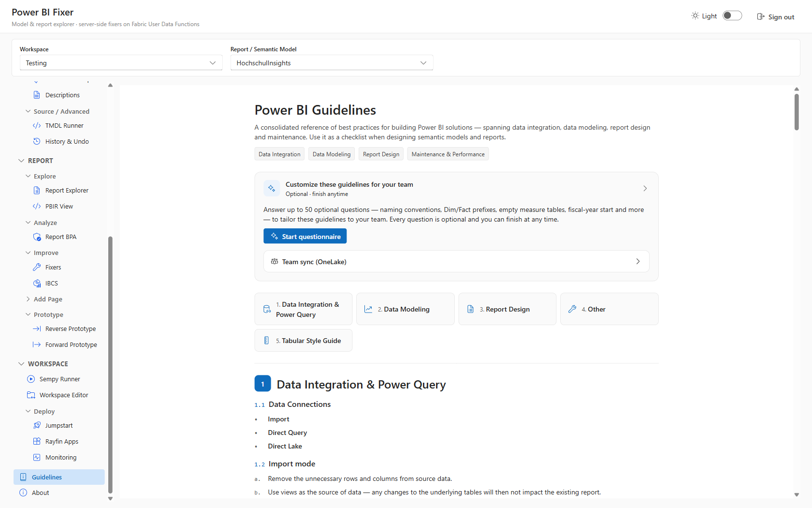Click the main content scrollbar thumb

tap(797, 112)
